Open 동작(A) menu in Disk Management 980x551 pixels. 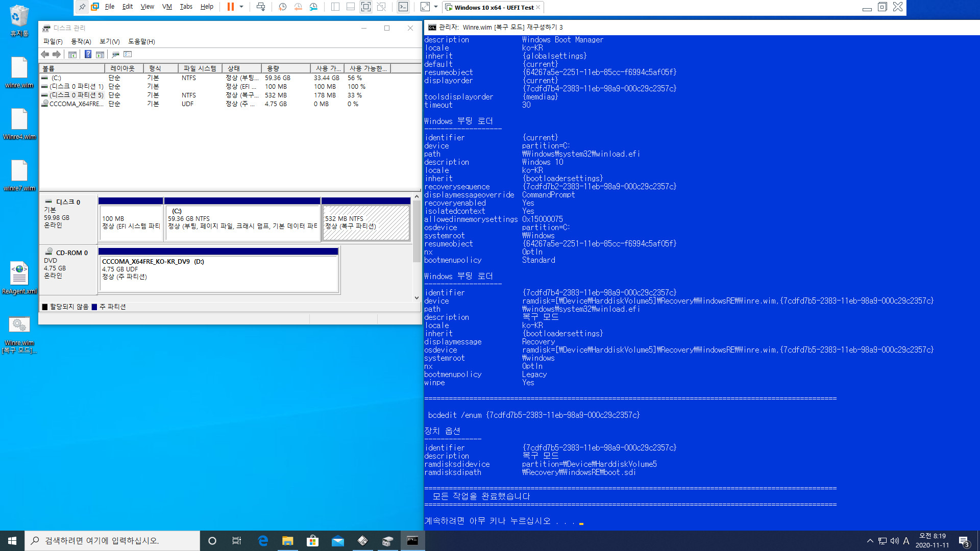click(x=81, y=41)
